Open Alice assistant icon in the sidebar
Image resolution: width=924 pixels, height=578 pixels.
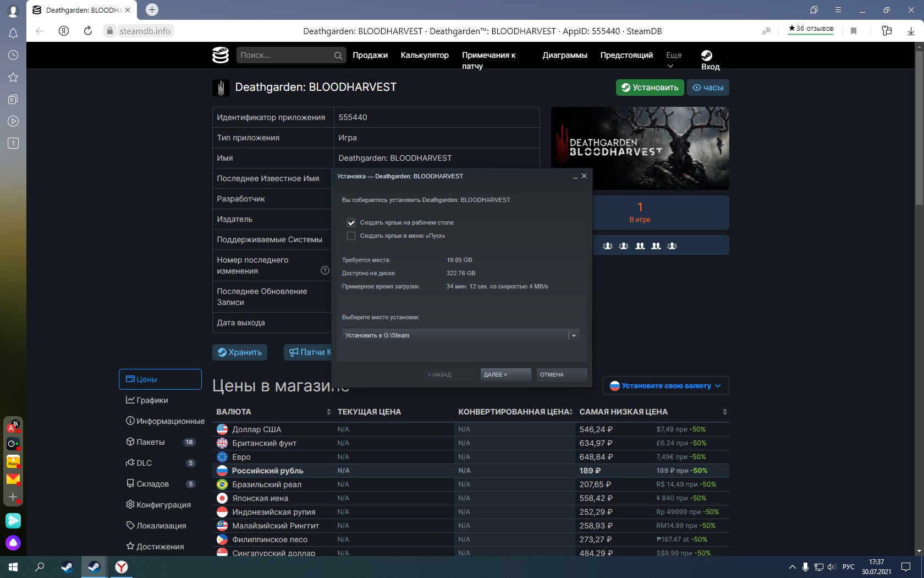point(13,543)
